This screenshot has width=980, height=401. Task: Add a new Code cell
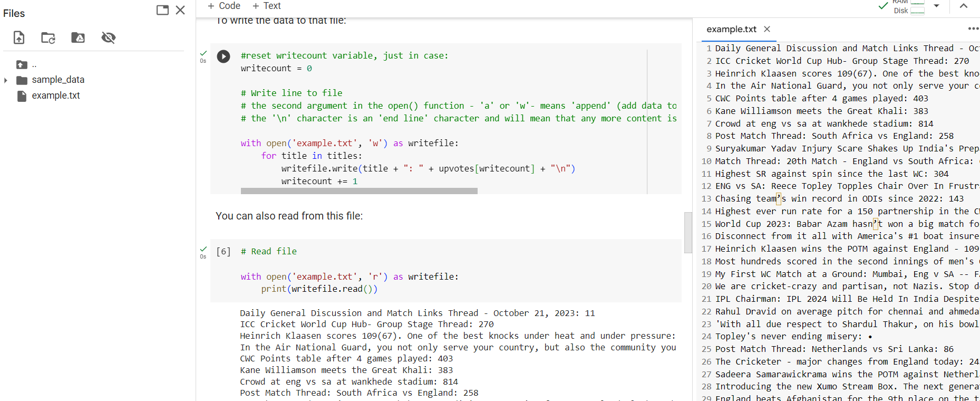(224, 6)
